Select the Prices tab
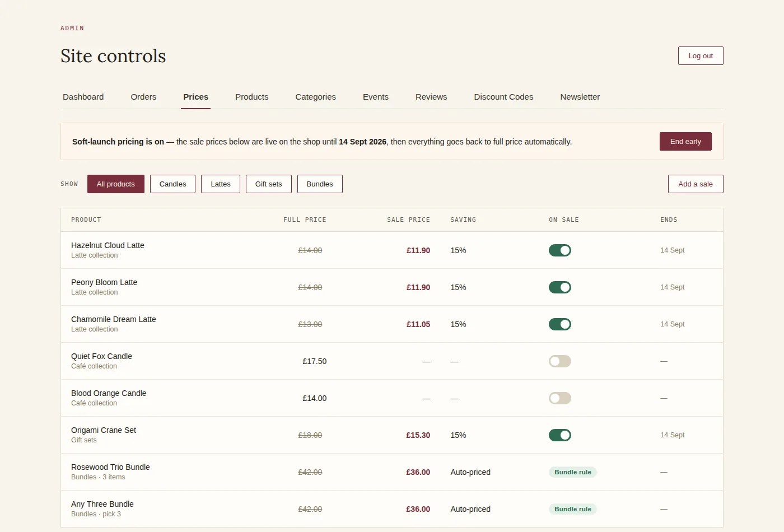The height and width of the screenshot is (532, 784). (195, 97)
